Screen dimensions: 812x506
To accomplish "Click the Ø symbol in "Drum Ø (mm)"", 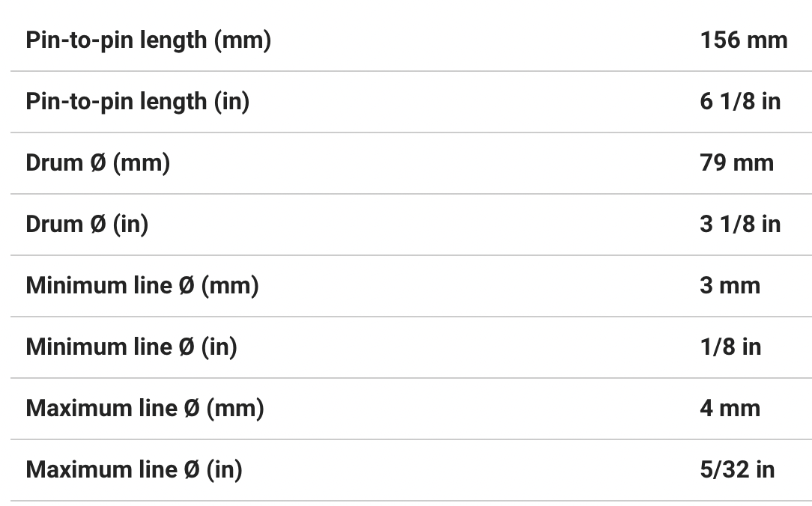I will click(97, 163).
